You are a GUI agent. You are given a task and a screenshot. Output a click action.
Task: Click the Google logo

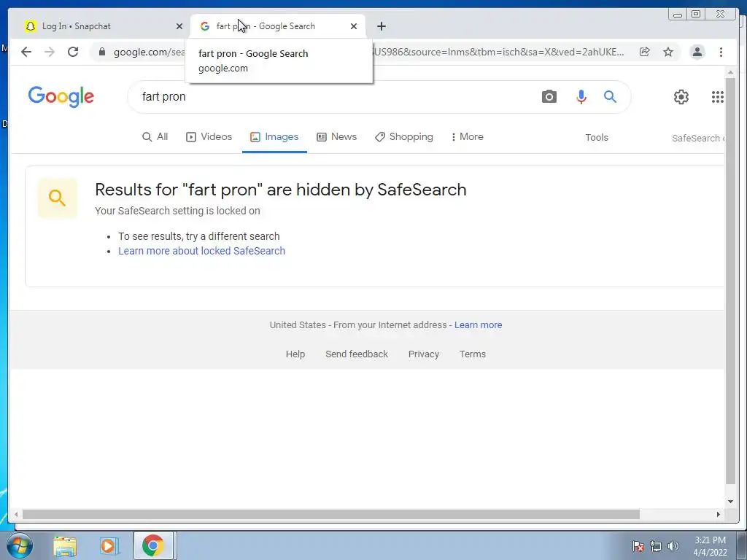pyautogui.click(x=61, y=97)
